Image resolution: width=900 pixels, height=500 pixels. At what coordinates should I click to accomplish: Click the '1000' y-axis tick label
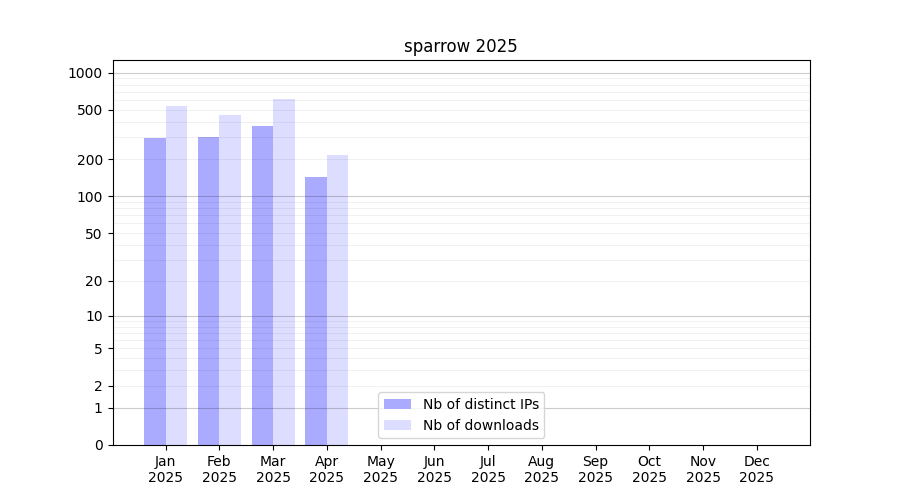[x=85, y=73]
